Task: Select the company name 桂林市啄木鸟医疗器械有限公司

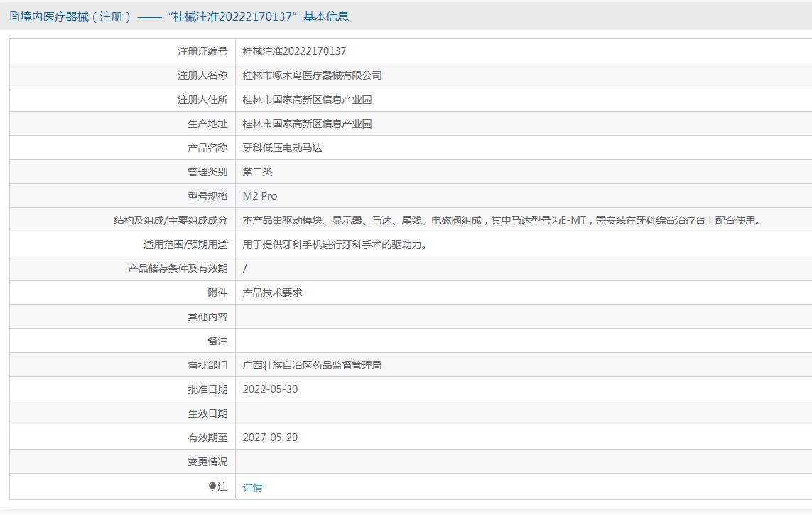Action: 313,75
